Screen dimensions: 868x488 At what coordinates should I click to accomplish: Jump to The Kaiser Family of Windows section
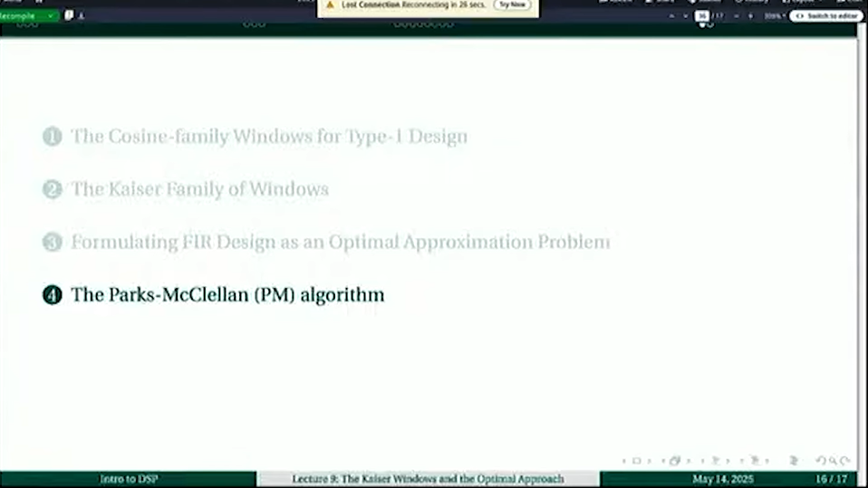199,189
